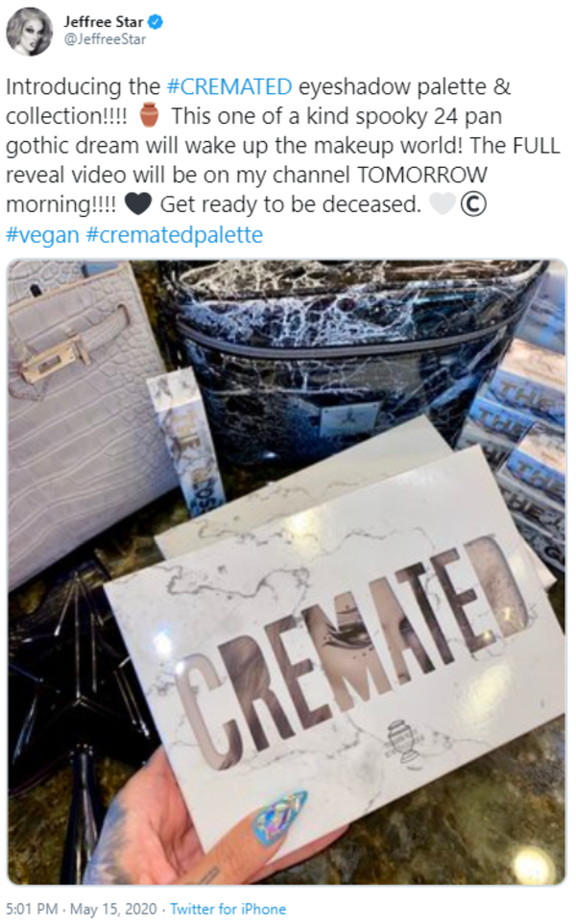Click the 5:01 PM timestamp
This screenshot has width=576, height=924.
(32, 909)
